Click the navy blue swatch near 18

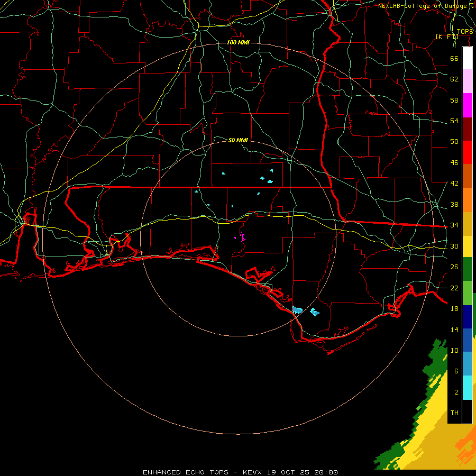coord(467,317)
